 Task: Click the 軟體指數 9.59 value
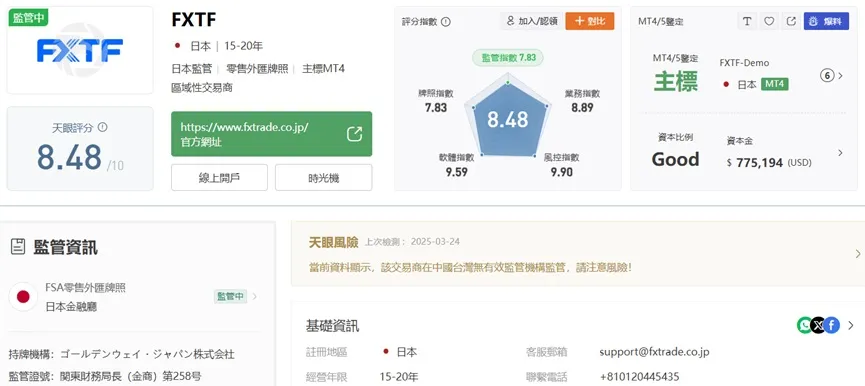(457, 172)
